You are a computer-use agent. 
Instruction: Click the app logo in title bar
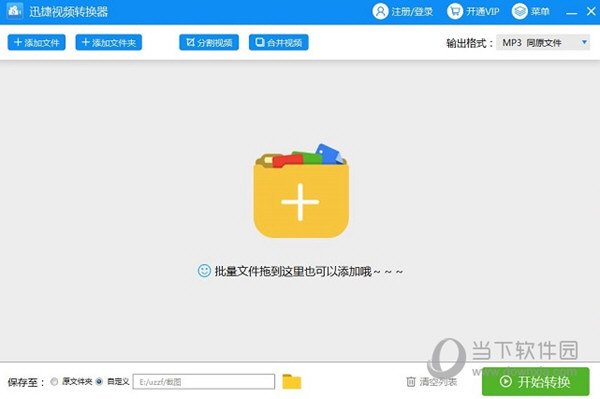[15, 11]
